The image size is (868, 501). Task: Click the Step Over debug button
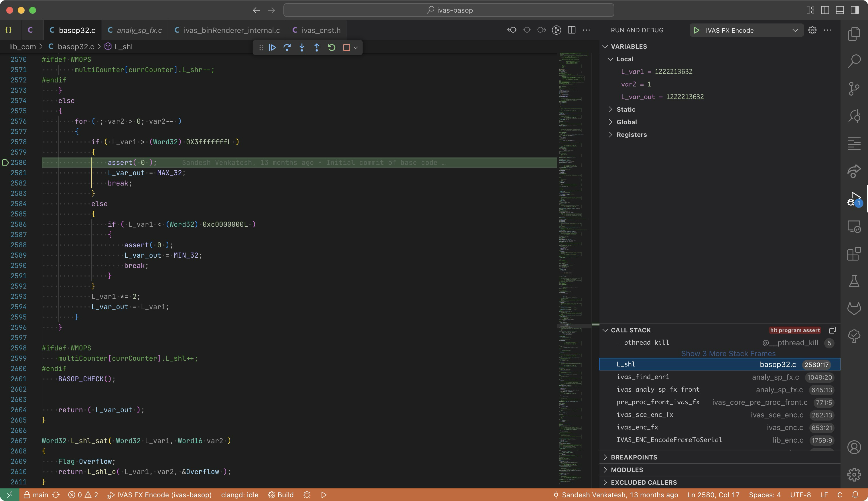click(x=287, y=48)
